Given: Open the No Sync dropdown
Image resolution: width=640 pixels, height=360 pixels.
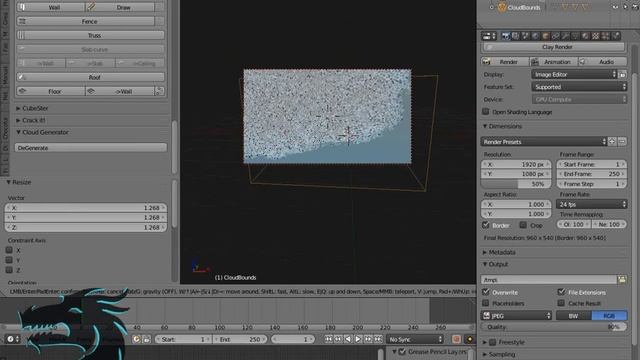Looking at the screenshot, I should pos(415,339).
